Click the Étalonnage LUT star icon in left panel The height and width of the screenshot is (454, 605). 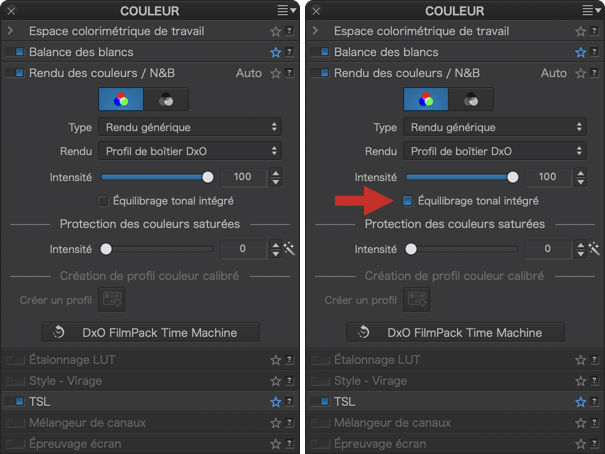tap(274, 360)
